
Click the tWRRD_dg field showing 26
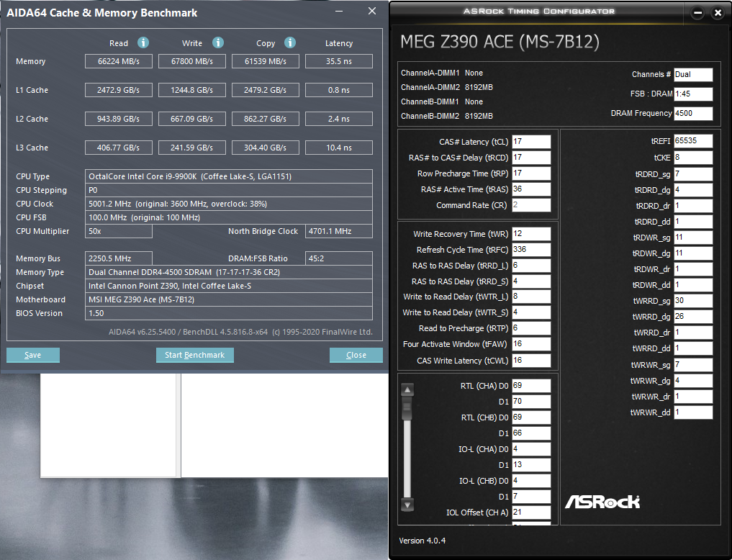(x=693, y=317)
